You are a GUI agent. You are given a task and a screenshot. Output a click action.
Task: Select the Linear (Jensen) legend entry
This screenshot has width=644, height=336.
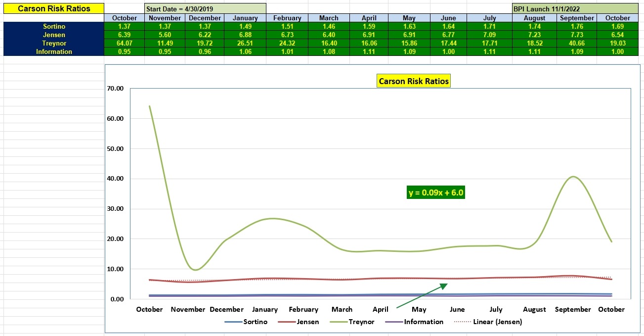tap(488, 322)
